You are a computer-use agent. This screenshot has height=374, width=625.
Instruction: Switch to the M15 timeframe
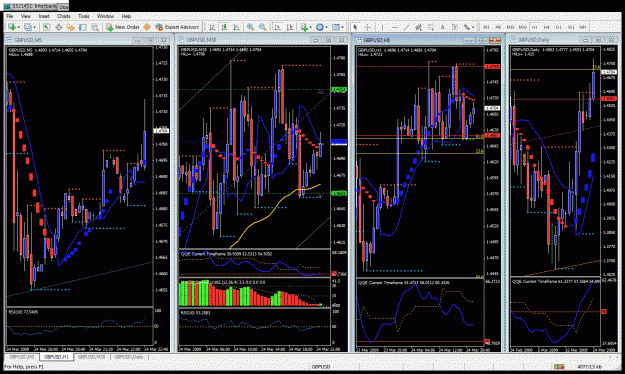pos(510,27)
